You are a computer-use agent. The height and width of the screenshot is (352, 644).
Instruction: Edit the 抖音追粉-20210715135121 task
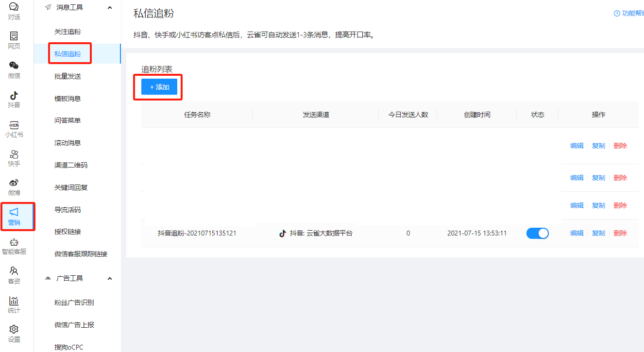576,233
